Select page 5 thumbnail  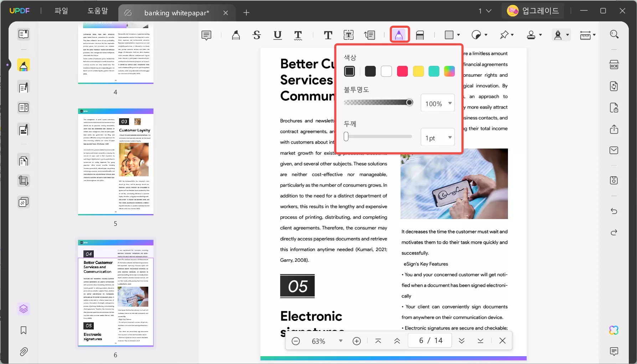[x=115, y=162]
